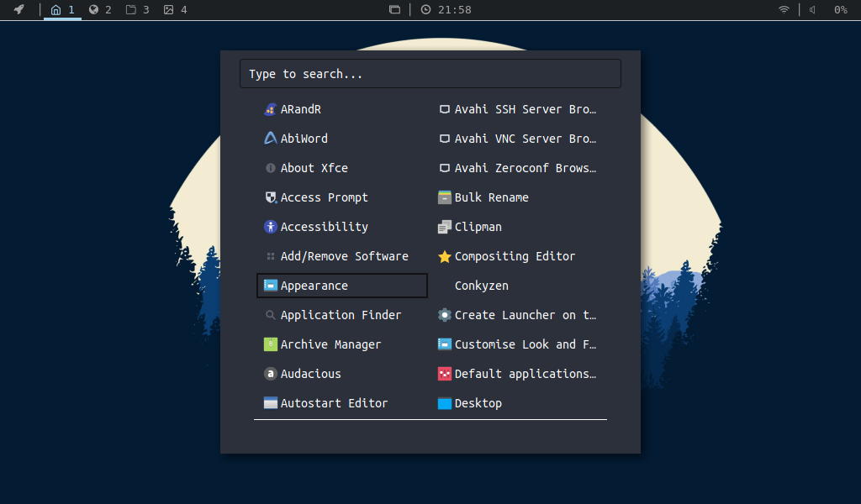Switch to workspace 2 globe tab
Screen dimensions: 861x504
point(100,10)
